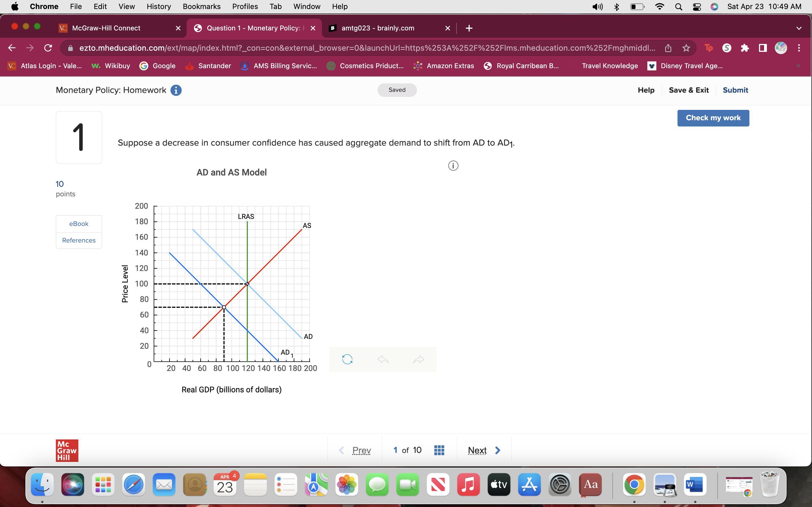The image size is (812, 507).
Task: Expand the tab search dropdown arrow
Action: pyautogui.click(x=798, y=28)
